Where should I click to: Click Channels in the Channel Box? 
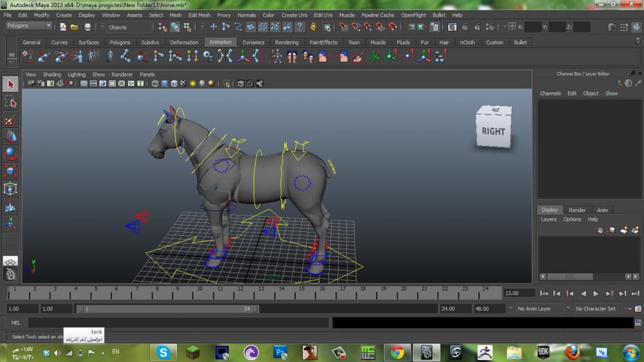[550, 93]
